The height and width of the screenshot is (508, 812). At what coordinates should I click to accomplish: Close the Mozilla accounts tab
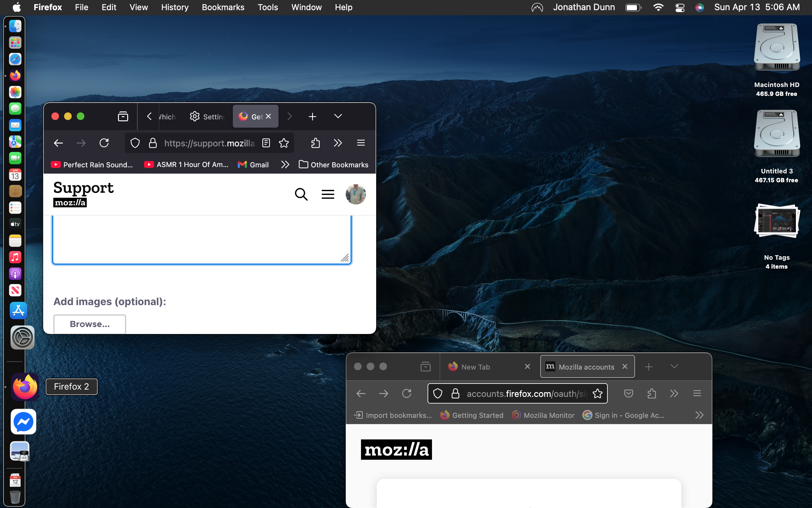(x=625, y=366)
